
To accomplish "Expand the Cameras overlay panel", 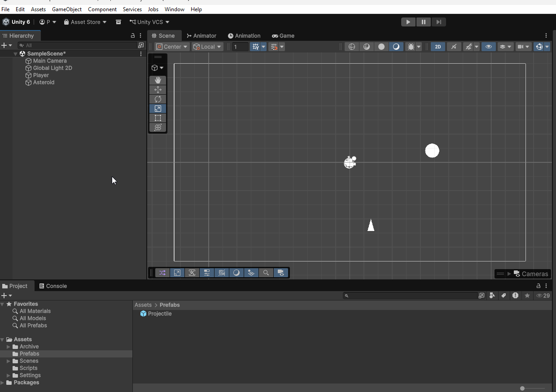I will tap(509, 274).
